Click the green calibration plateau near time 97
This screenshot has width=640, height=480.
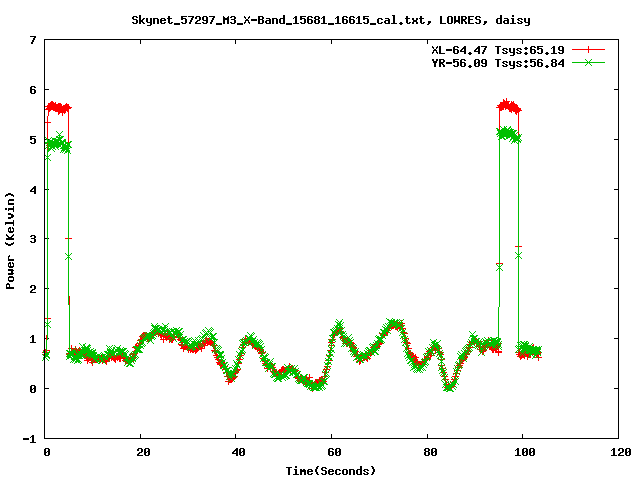[x=509, y=134]
